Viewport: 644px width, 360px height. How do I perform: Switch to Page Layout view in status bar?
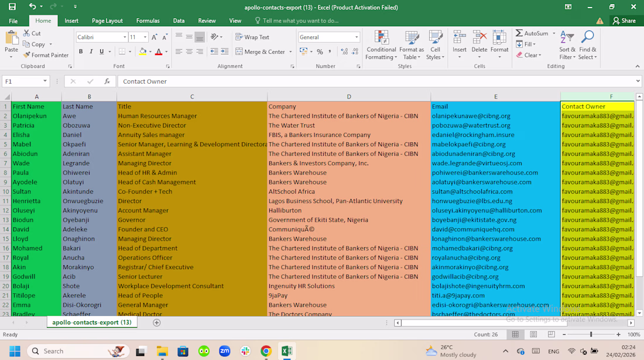click(533, 335)
